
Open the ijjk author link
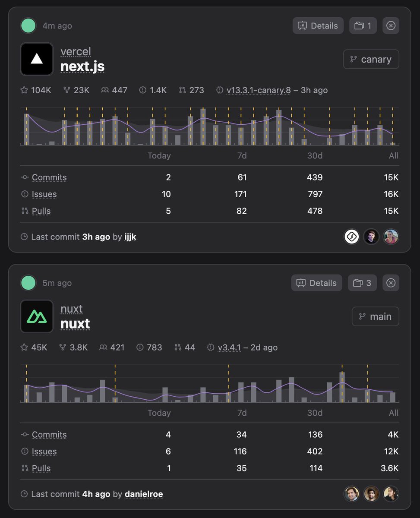(130, 237)
